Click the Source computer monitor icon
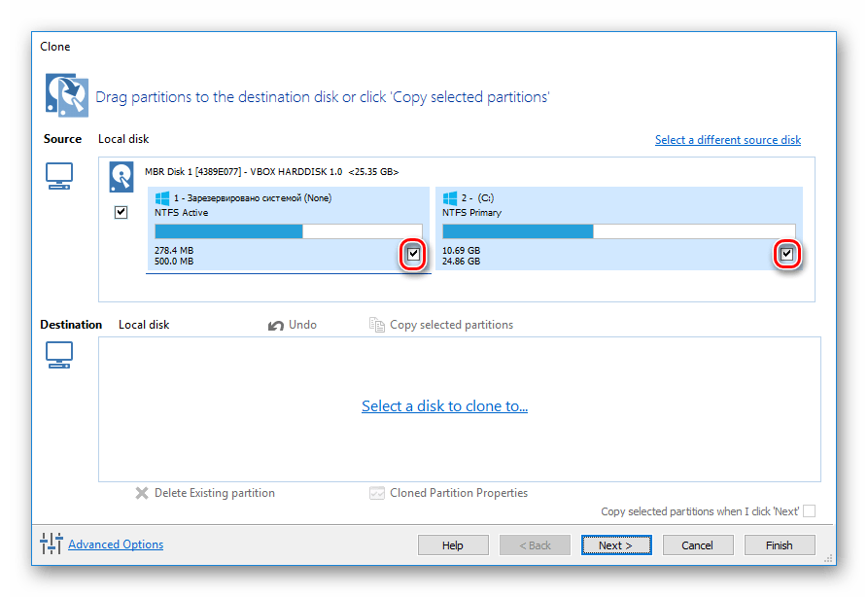Viewport: 868px width, 597px height. click(59, 176)
